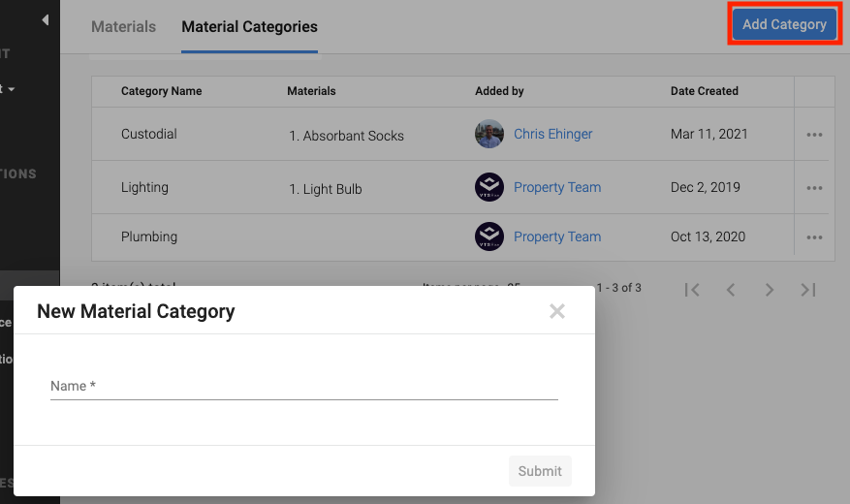This screenshot has height=504, width=850.
Task: Open Chris Ehinger's profile link
Action: tap(552, 134)
